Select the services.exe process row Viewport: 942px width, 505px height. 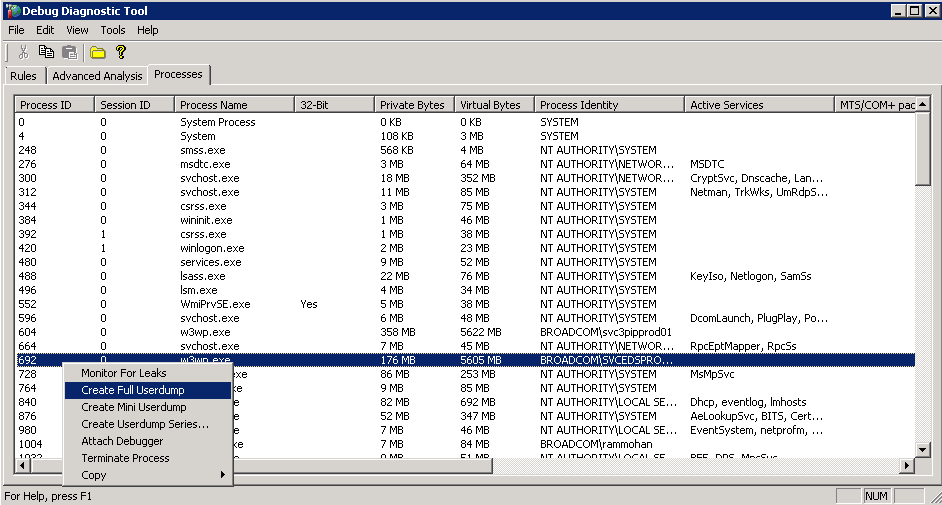pyautogui.click(x=465, y=262)
